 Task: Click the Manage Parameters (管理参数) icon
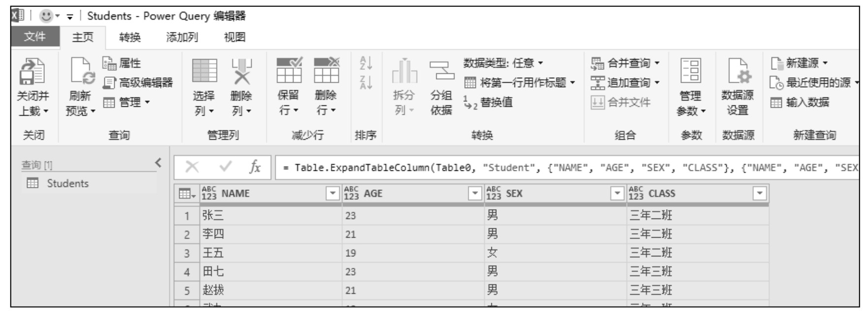click(x=691, y=70)
